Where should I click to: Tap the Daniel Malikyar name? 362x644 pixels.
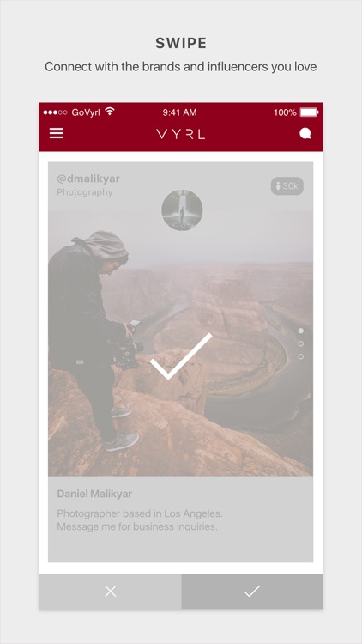coord(94,494)
